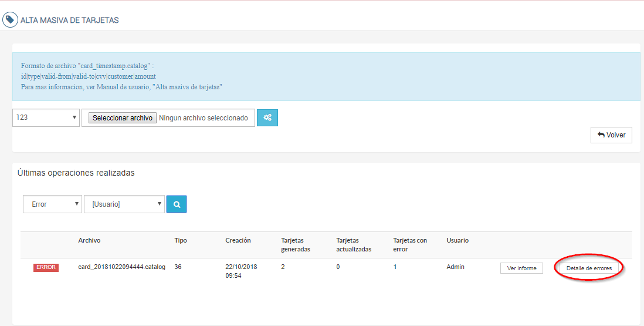Click the Detalle de errores button
Viewport: 644px width, 326px height.
point(589,268)
